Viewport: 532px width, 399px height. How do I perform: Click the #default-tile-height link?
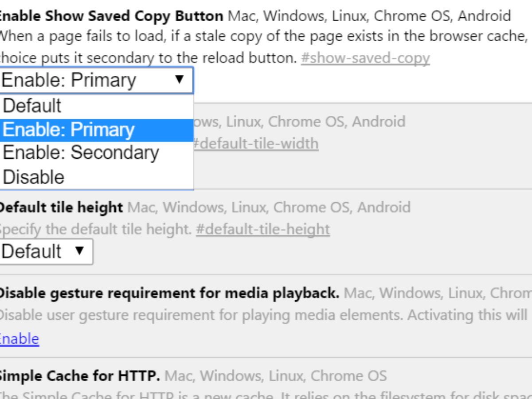point(263,229)
